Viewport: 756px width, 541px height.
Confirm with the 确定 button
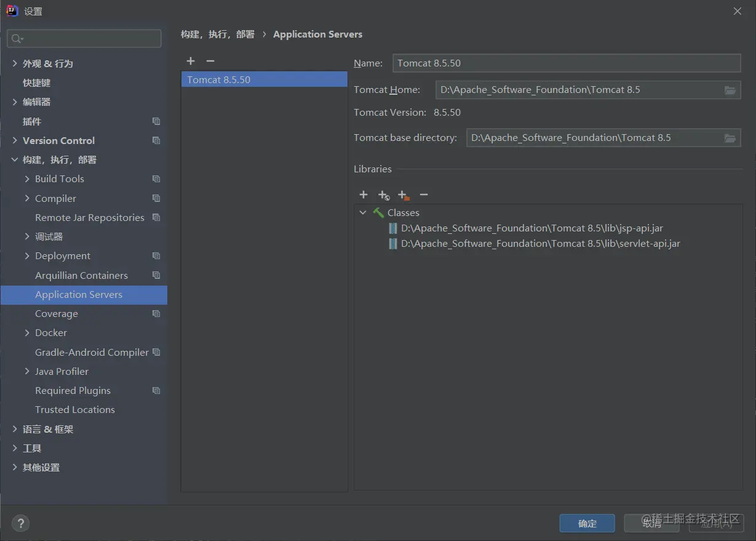587,523
